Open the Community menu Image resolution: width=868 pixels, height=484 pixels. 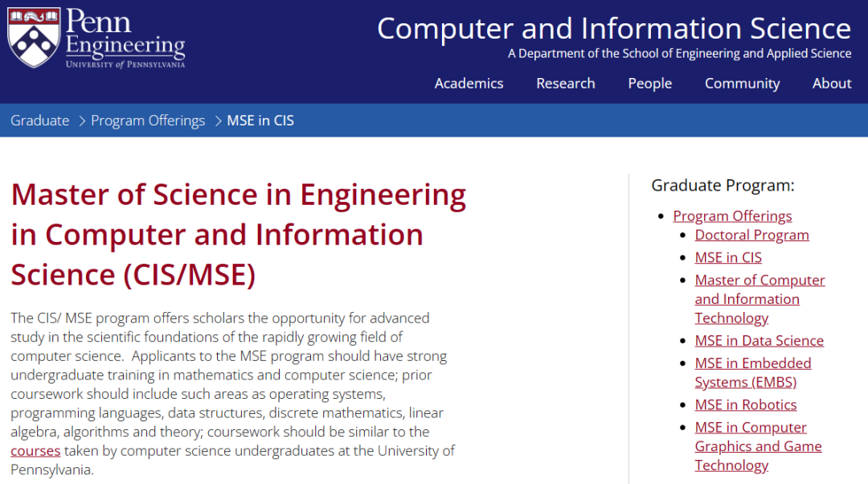[x=743, y=84]
